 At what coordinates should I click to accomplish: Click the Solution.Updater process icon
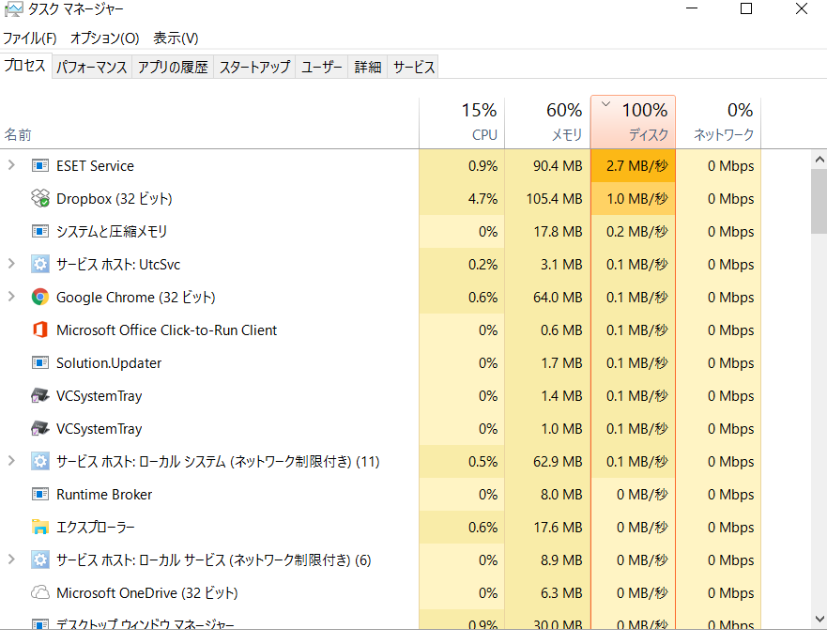[40, 363]
